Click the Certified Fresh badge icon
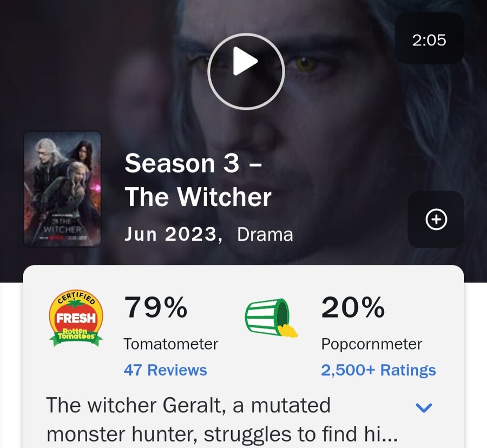 point(76,318)
